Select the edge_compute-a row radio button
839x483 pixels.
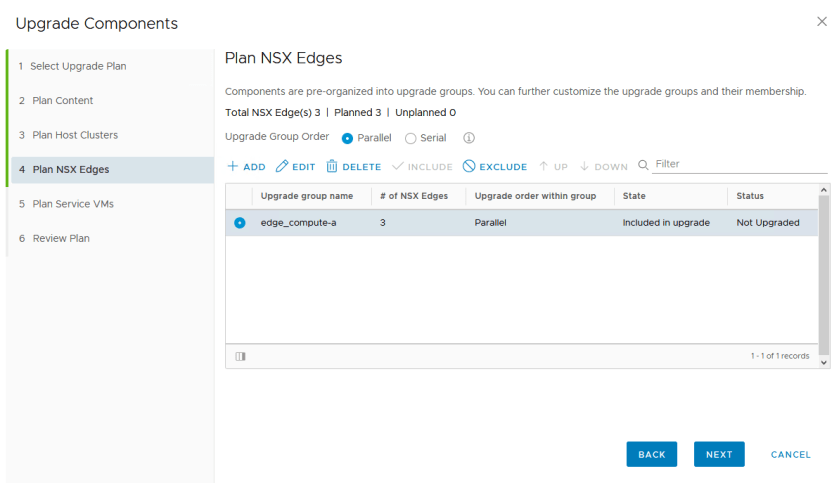(x=239, y=223)
